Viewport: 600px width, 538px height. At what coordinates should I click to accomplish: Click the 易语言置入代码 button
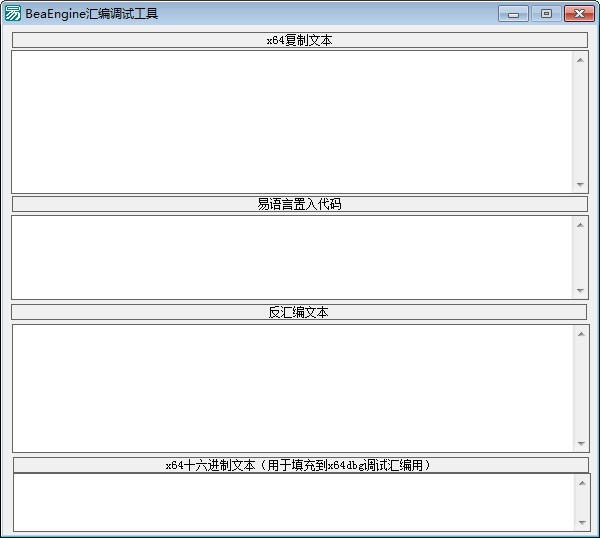300,204
